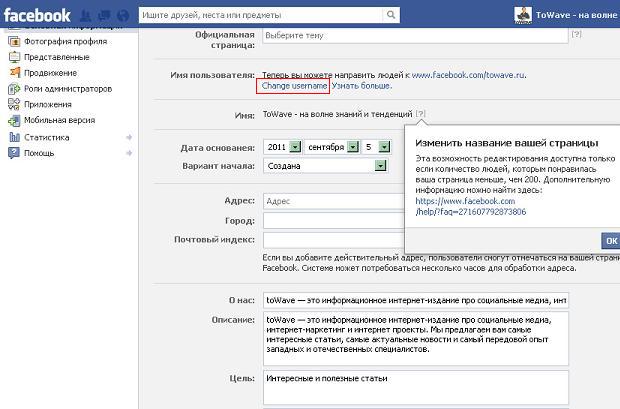Open Фотография профиля section
Screen dimensions: 620x409
pyautogui.click(x=66, y=41)
